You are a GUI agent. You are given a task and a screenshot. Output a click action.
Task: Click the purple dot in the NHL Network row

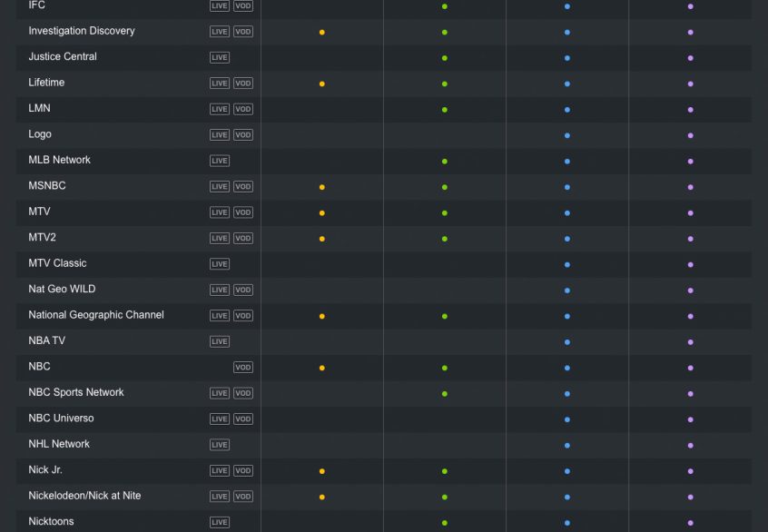[690, 445]
